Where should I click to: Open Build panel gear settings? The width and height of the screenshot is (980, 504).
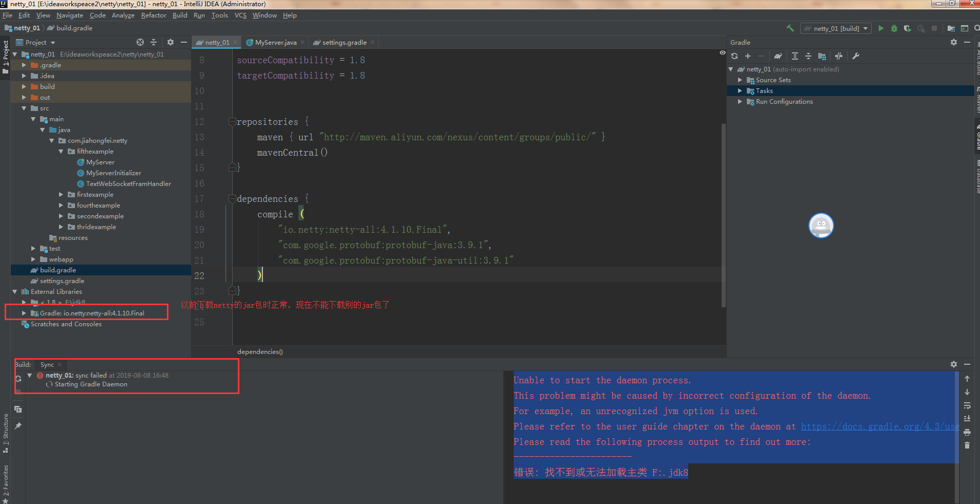[954, 364]
